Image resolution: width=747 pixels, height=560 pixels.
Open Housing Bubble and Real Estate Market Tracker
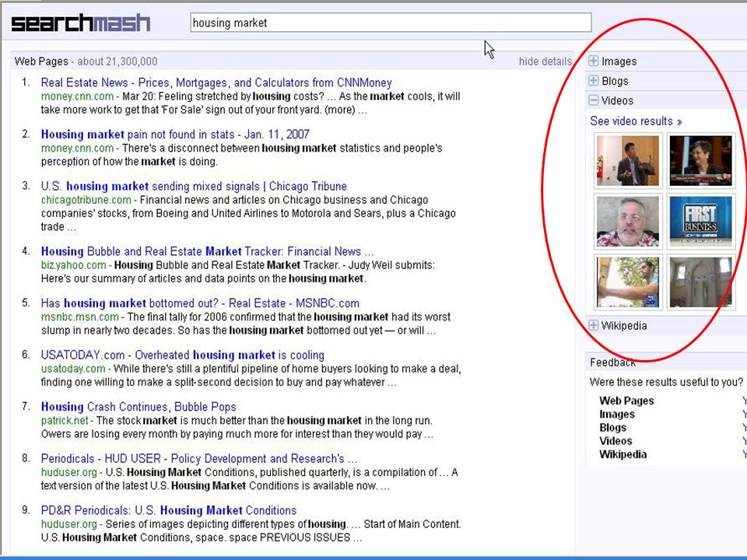pyautogui.click(x=207, y=251)
